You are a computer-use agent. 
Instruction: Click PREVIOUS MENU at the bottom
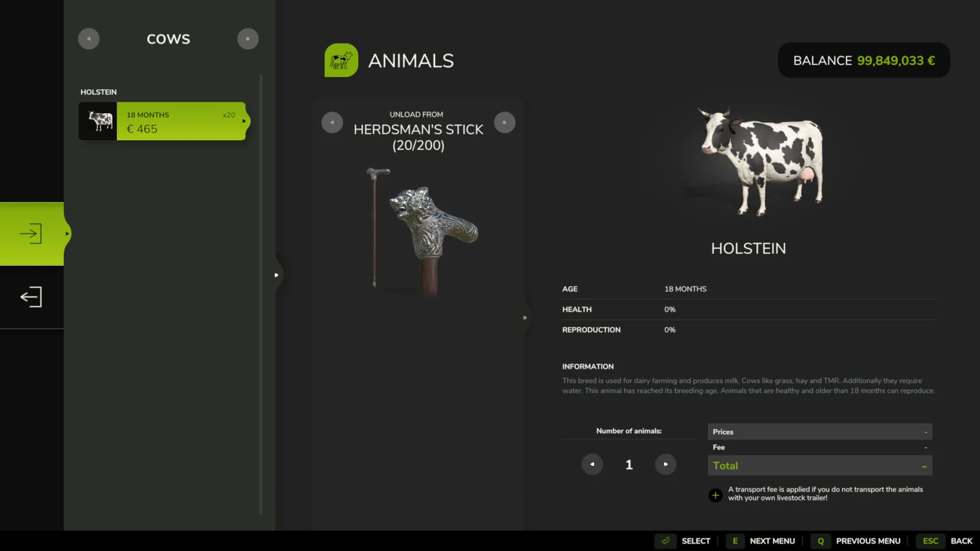click(x=869, y=541)
